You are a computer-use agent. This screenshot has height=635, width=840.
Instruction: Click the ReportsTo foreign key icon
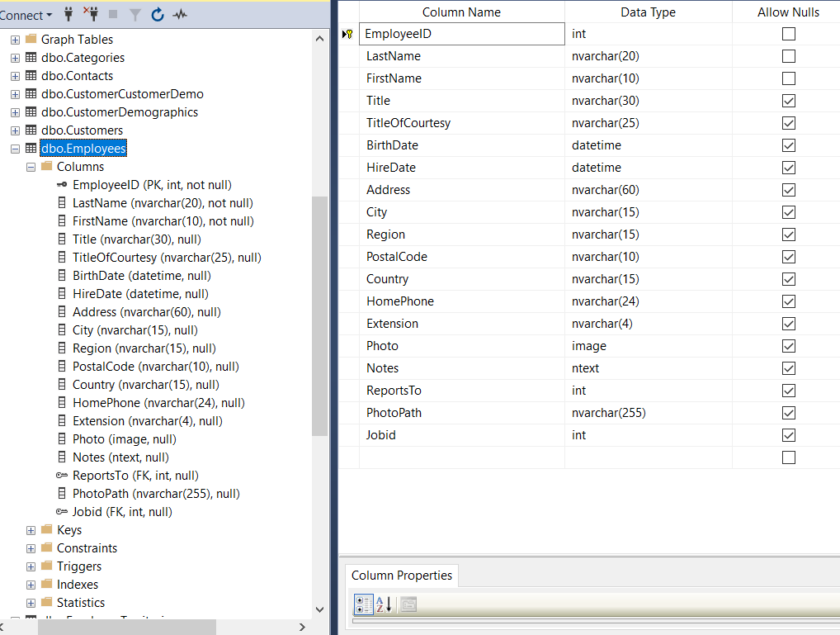coord(62,476)
